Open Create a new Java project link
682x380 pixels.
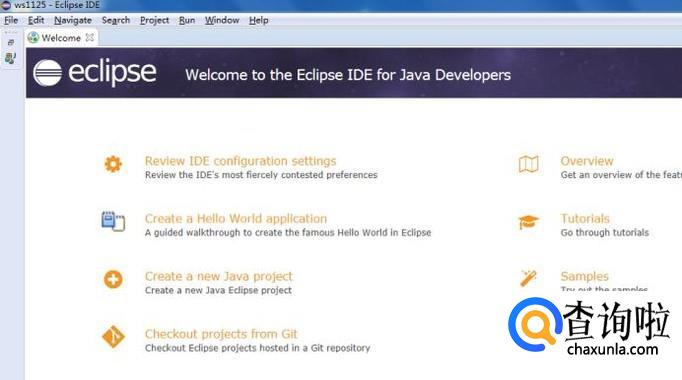pos(219,276)
